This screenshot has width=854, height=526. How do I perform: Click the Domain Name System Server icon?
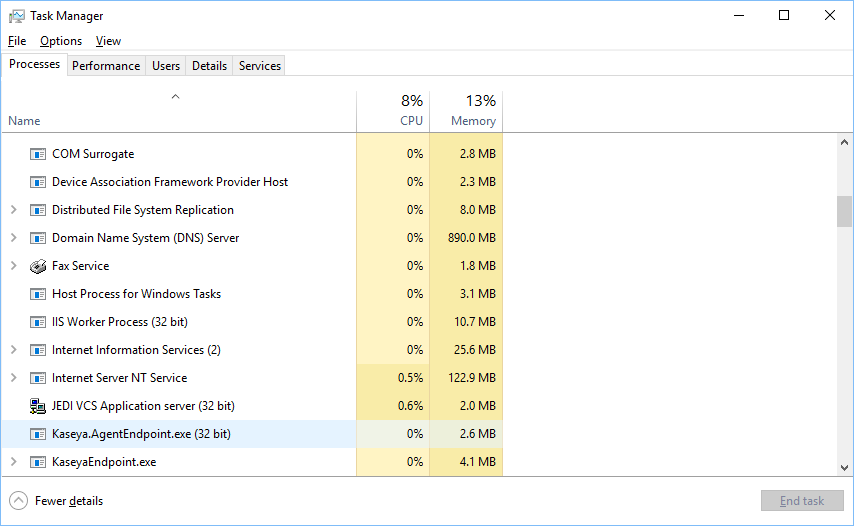pos(38,238)
